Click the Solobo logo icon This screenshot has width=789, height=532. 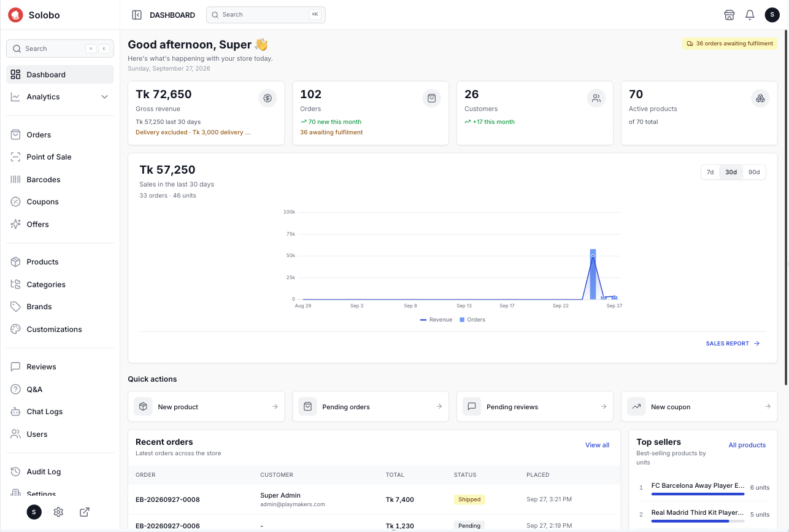[15, 15]
